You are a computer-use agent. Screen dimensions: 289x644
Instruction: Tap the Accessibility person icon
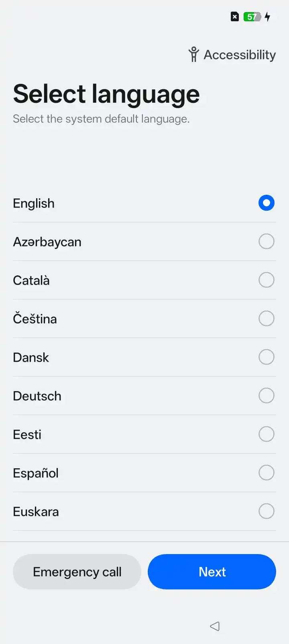point(194,55)
